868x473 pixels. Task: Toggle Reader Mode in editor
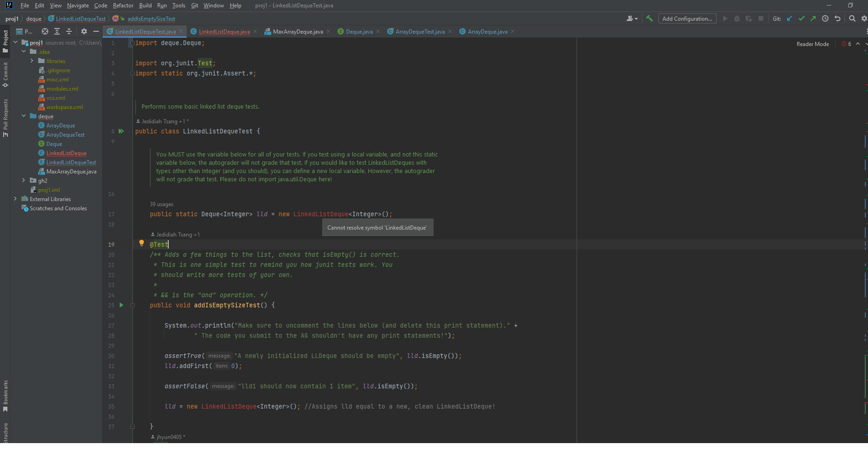point(812,44)
